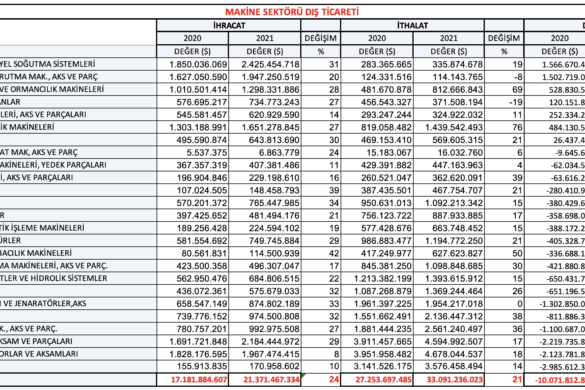This screenshot has height=390, width=585.
Task: Select the İHRACAT header cell
Action: [229, 25]
